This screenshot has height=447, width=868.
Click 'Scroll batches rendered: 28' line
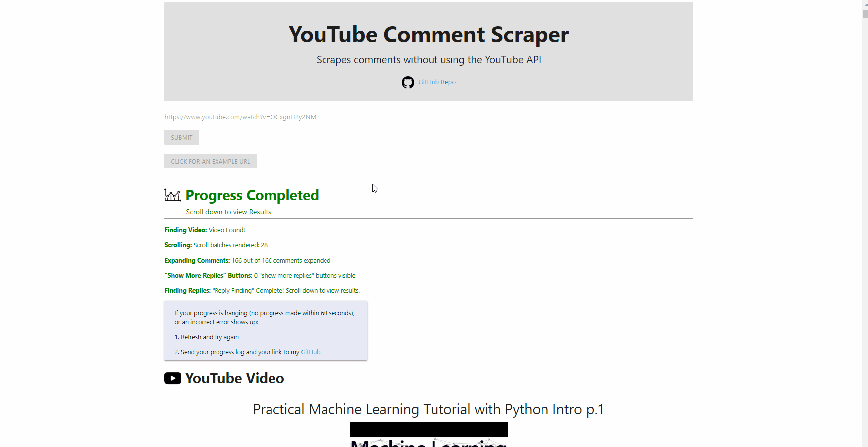click(216, 245)
